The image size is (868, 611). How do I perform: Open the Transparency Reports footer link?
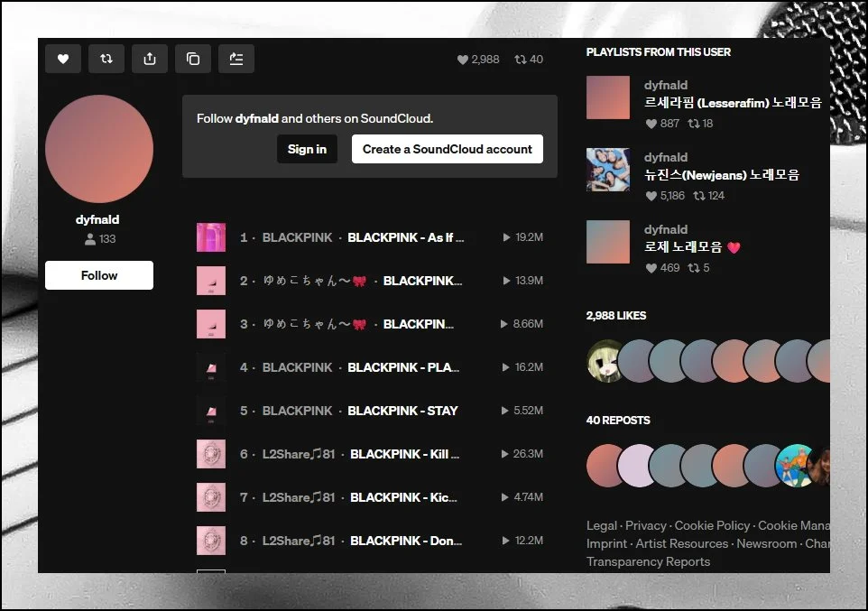648,561
